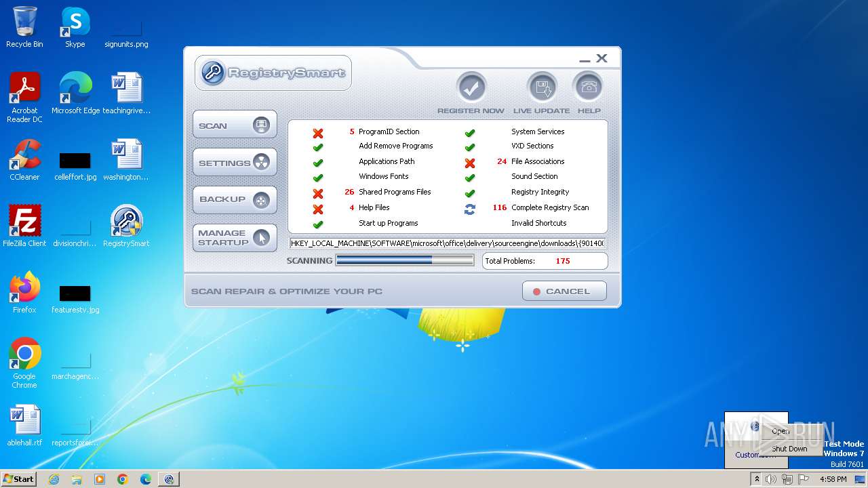This screenshot has width=868, height=488.
Task: Open the Backup sidebar button
Action: (x=235, y=200)
